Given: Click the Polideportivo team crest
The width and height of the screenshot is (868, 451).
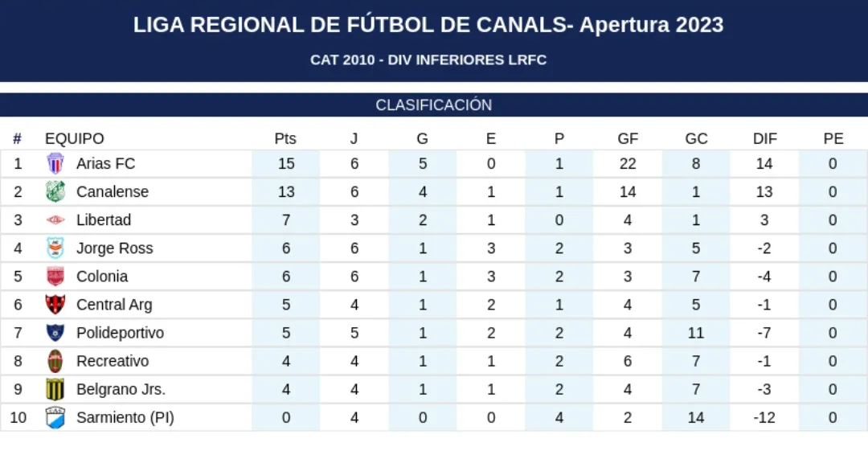Looking at the screenshot, I should tap(55, 333).
